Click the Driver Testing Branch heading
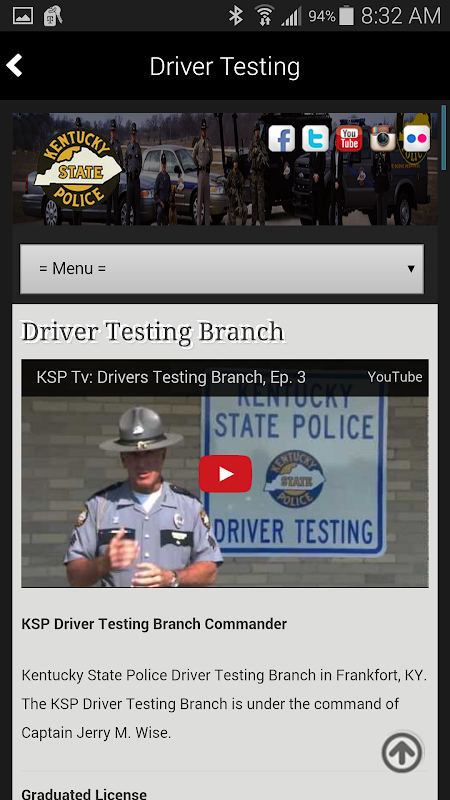This screenshot has height=800, width=450. click(x=153, y=332)
